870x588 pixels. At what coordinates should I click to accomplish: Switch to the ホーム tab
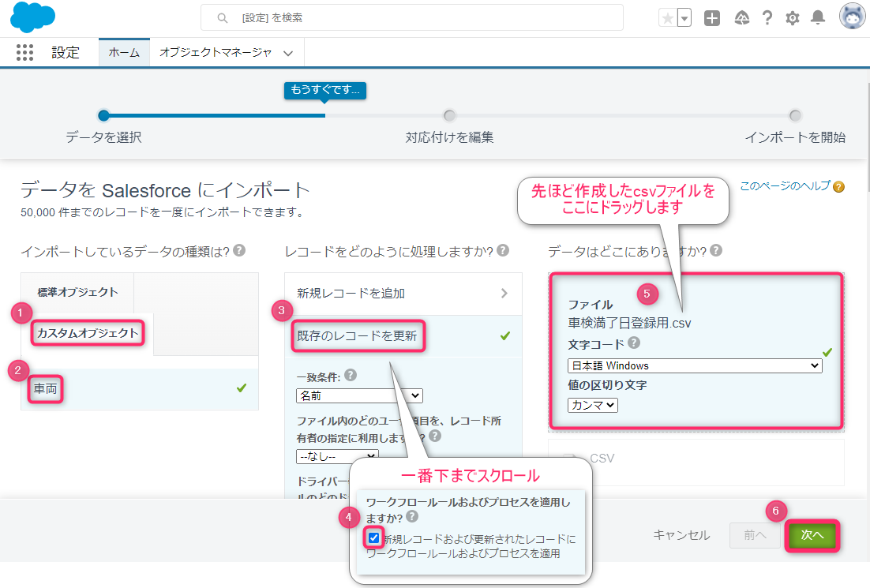[124, 53]
